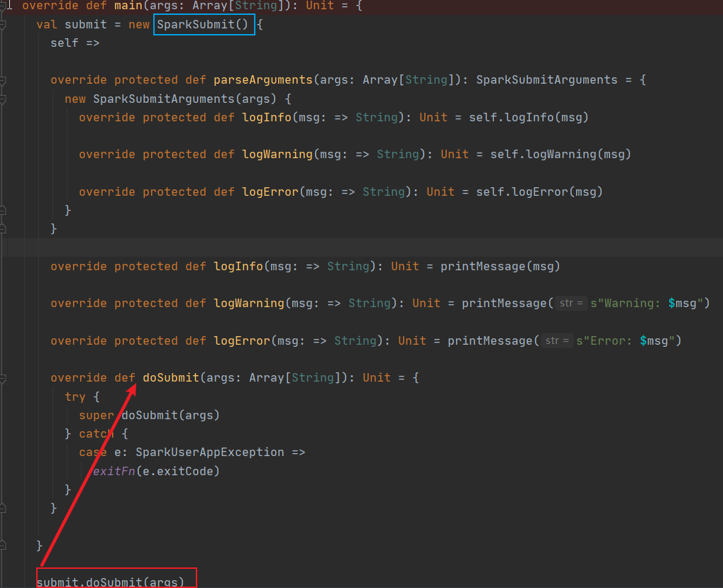Click 'logError' name on the s"Error" line

click(242, 340)
